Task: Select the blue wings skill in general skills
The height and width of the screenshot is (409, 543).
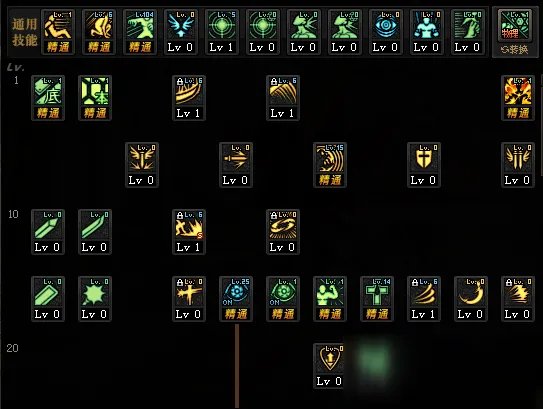Action: coord(180,32)
